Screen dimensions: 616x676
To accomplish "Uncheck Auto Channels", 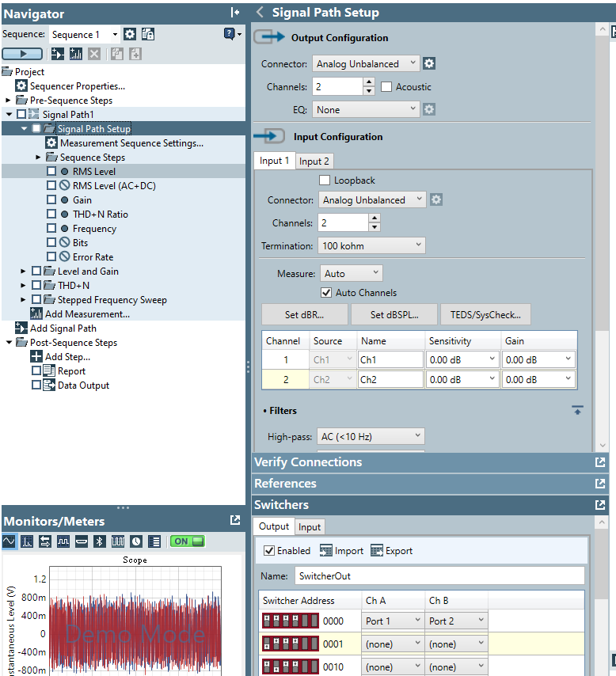I will [x=326, y=292].
